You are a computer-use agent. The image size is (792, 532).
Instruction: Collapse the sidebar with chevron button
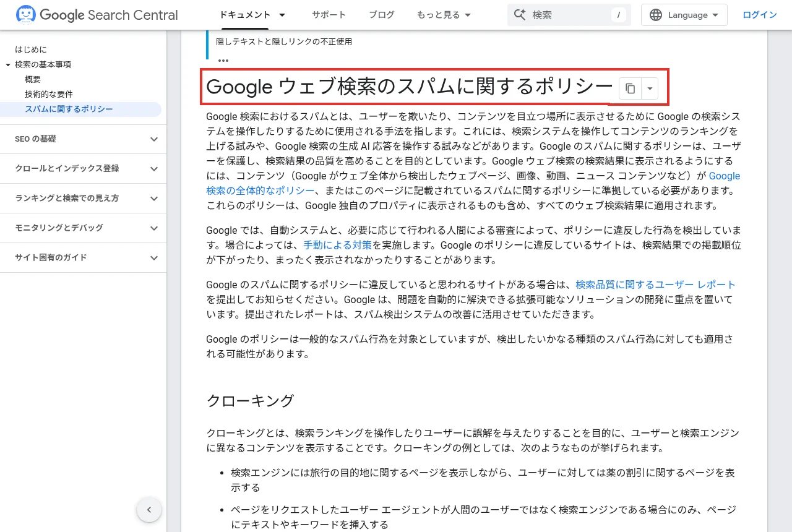pos(149,510)
